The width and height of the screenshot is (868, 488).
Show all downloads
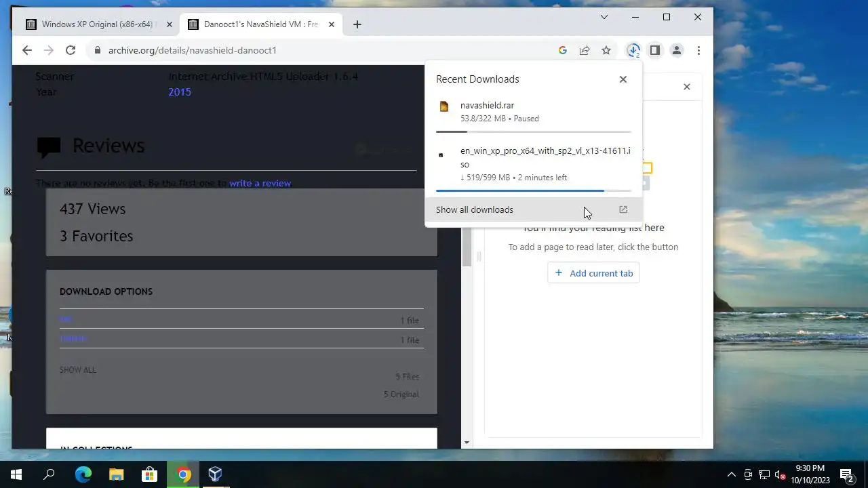(x=533, y=210)
